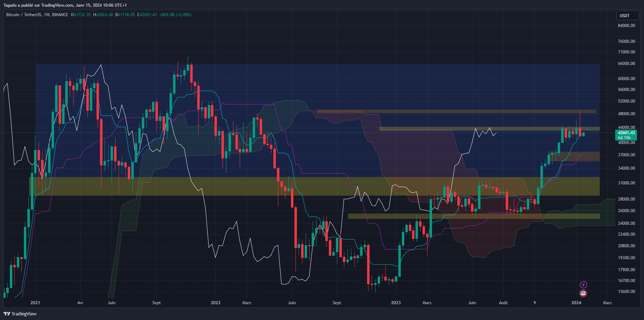This screenshot has width=644, height=320.
Task: Click the Tagado publisher name
Action: tap(9, 5)
